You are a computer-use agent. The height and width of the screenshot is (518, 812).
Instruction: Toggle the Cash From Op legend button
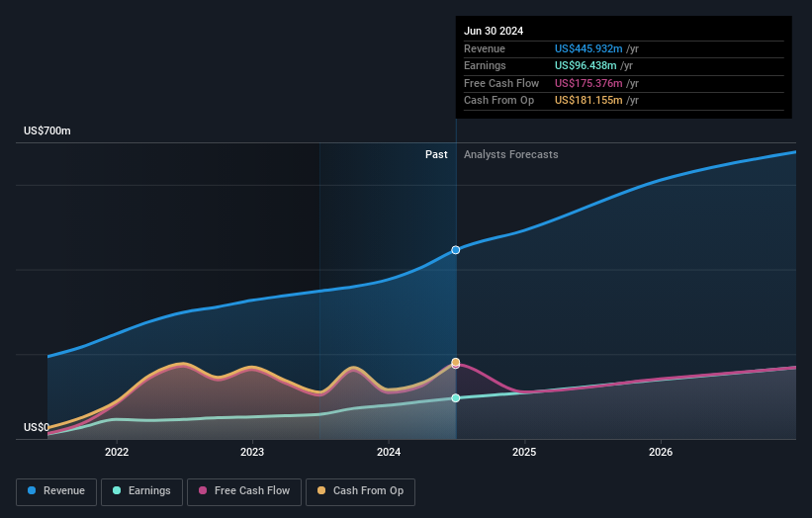(360, 491)
